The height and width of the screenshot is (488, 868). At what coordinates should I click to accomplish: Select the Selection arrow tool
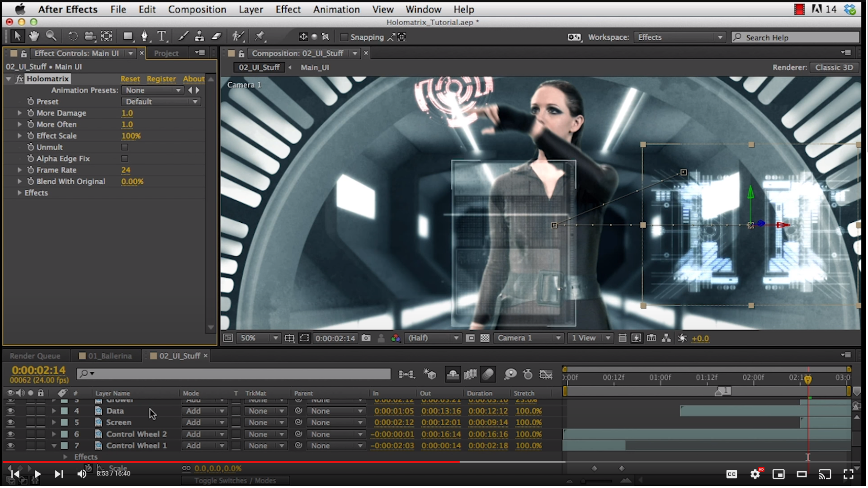point(17,36)
